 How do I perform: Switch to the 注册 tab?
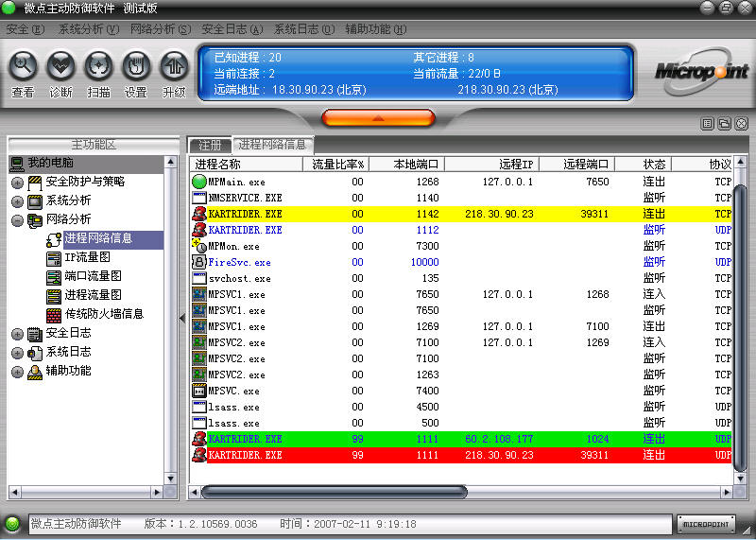point(210,145)
